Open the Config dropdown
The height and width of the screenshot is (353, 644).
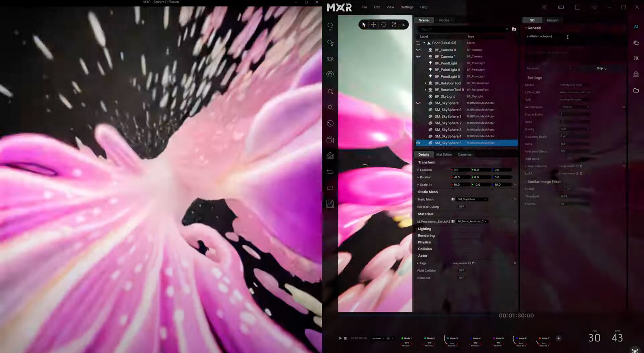coord(575,129)
